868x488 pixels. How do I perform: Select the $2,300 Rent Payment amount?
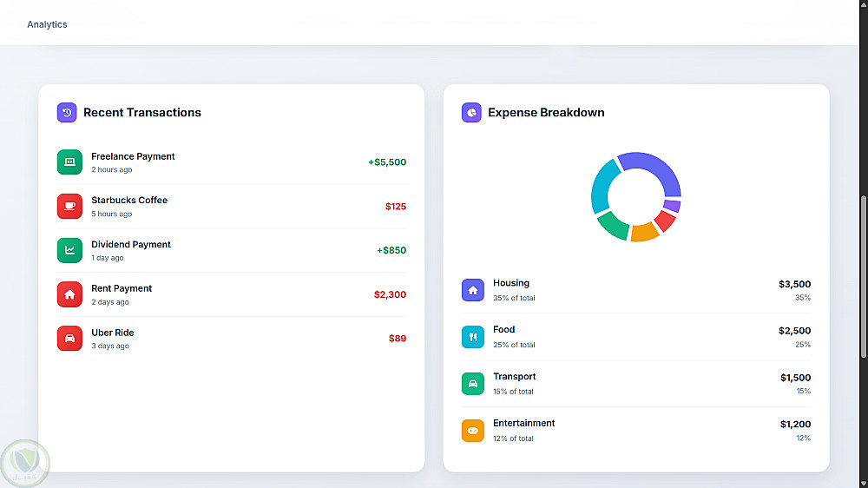click(390, 294)
